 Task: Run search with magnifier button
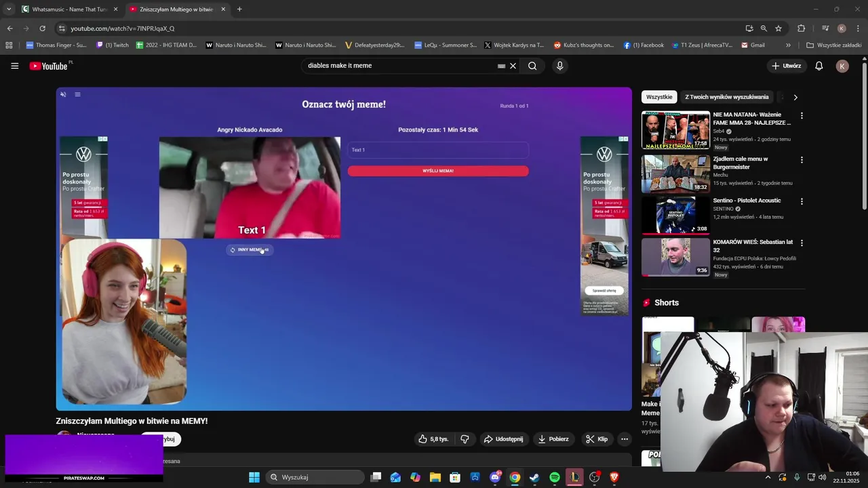coord(532,66)
